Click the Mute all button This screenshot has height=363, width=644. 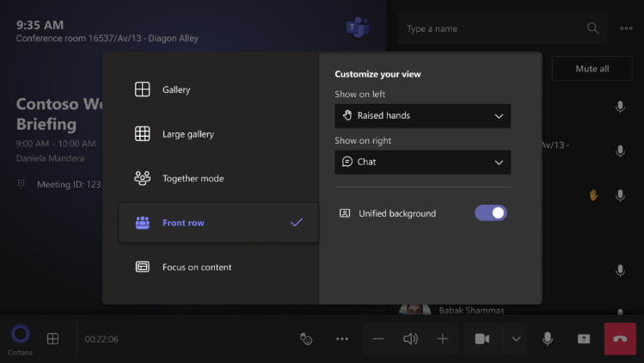click(x=592, y=69)
